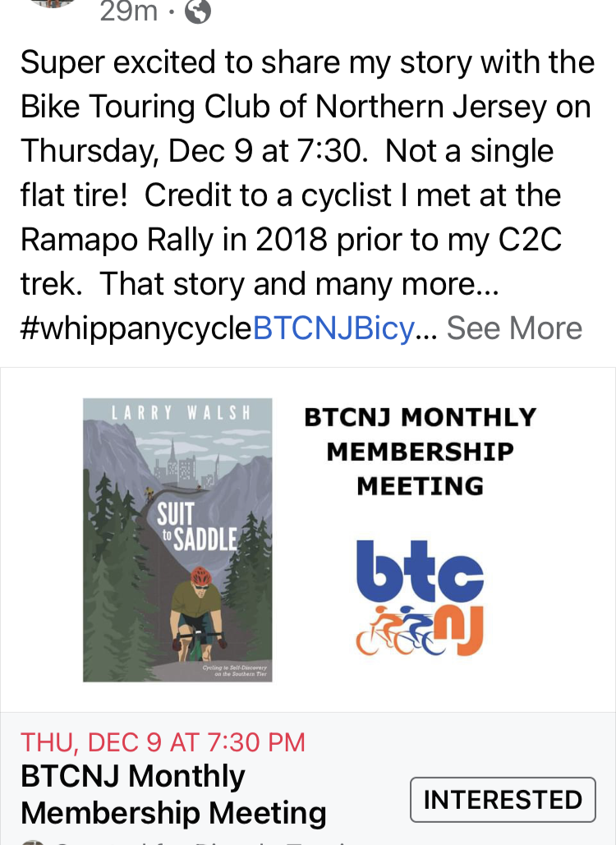Tap the small cyclist at top of cover road
The image size is (616, 845).
tap(149, 492)
